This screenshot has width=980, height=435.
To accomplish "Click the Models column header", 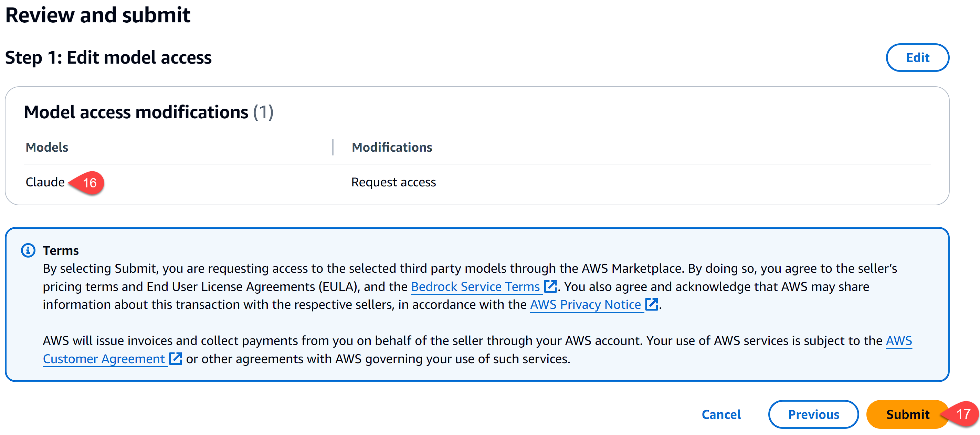I will (47, 148).
